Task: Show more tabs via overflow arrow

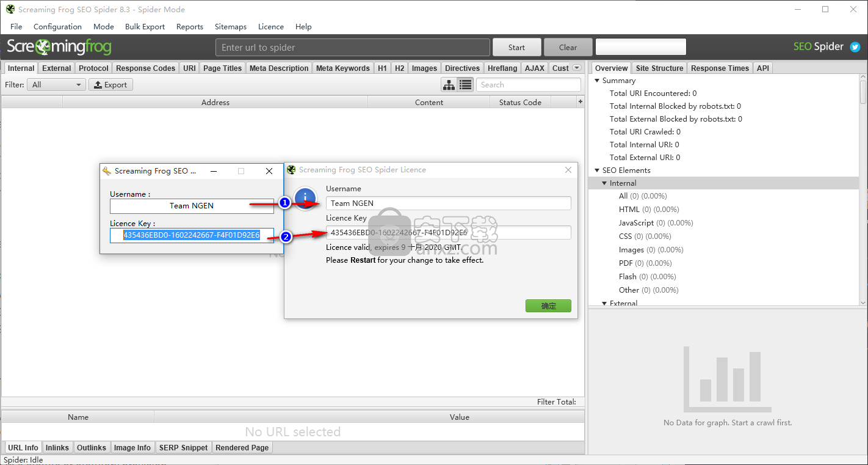Action: 577,68
